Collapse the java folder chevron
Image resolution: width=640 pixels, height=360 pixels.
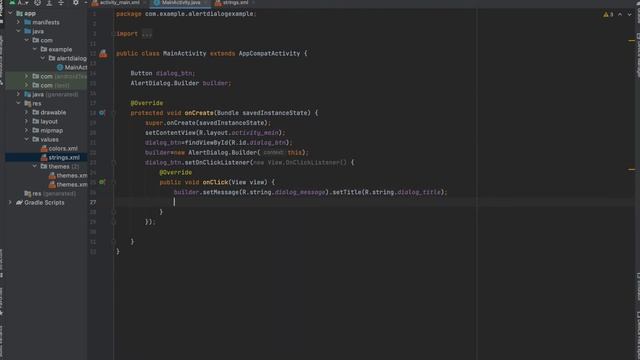(18, 31)
